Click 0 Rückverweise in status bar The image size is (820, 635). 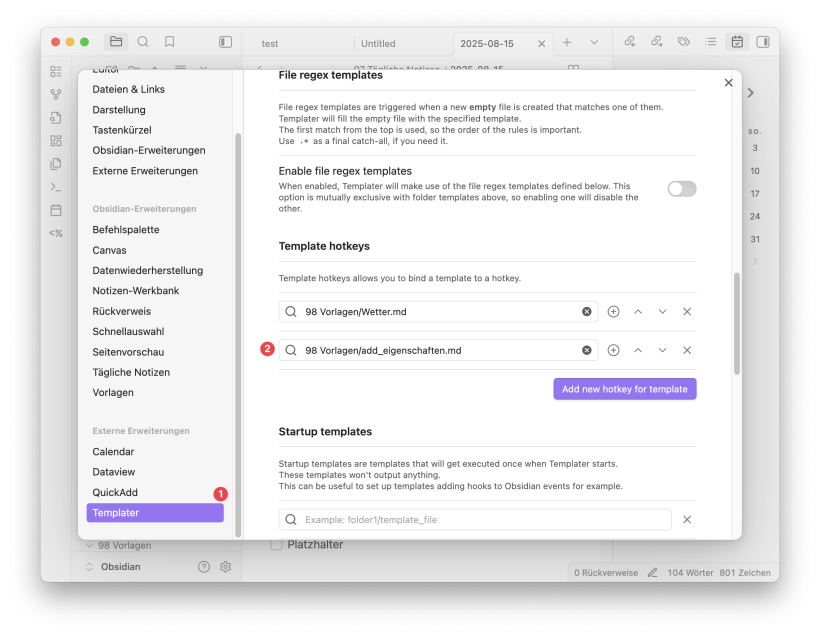(x=606, y=573)
